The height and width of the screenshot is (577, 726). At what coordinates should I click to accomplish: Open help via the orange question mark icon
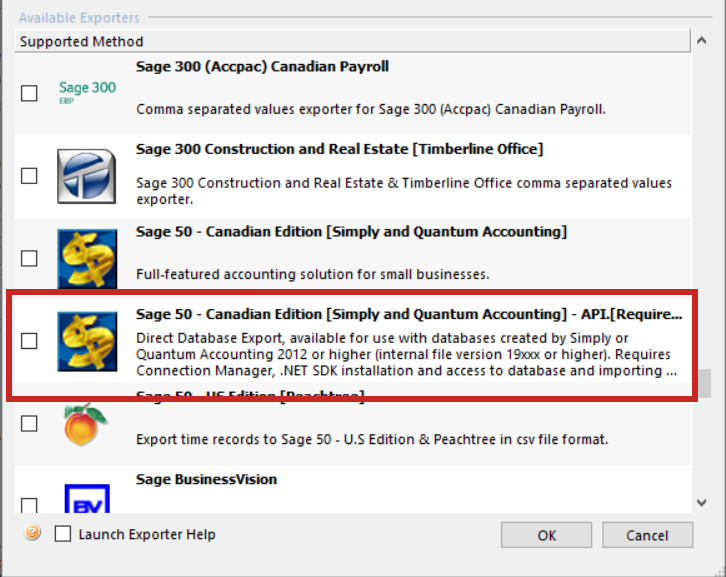(x=32, y=533)
